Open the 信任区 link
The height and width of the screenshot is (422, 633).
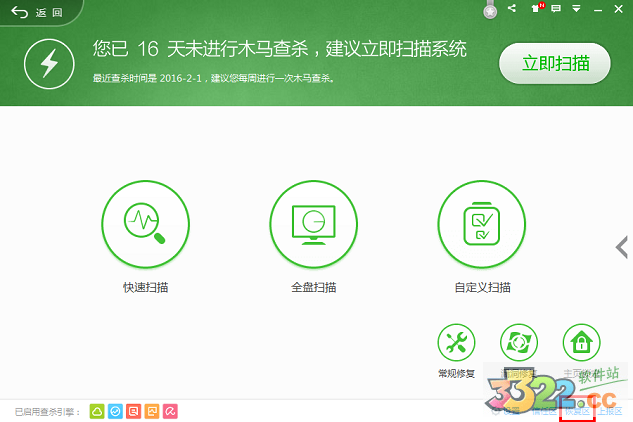[545, 411]
